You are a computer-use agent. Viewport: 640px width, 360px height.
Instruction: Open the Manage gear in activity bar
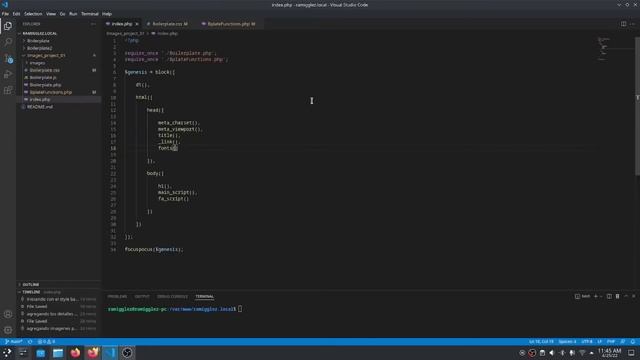click(x=8, y=330)
